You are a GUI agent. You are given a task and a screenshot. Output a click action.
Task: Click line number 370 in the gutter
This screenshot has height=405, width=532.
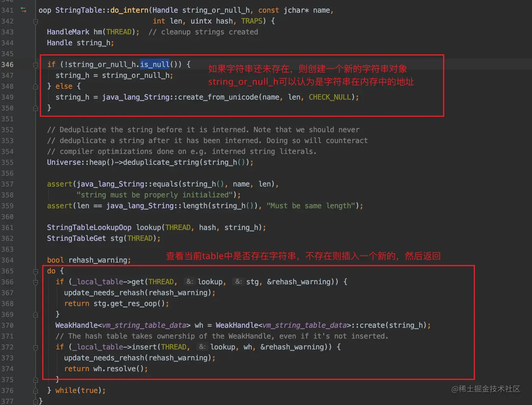coord(7,325)
